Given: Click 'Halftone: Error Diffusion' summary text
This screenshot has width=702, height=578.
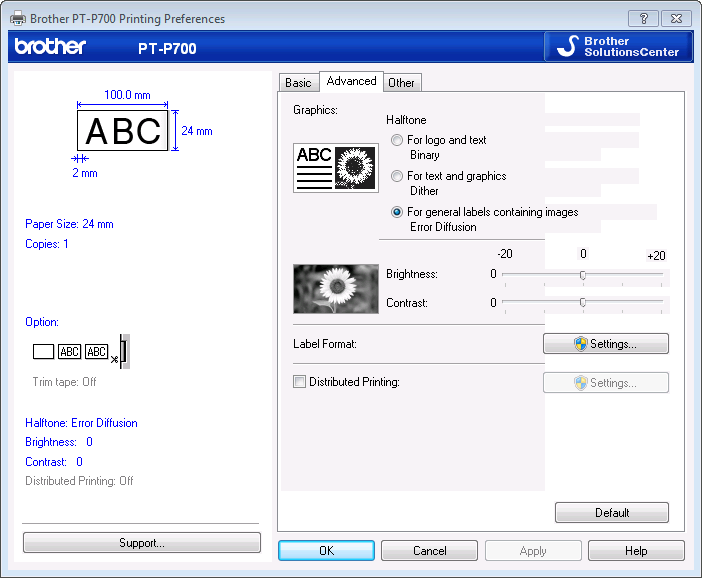Looking at the screenshot, I should 81,423.
